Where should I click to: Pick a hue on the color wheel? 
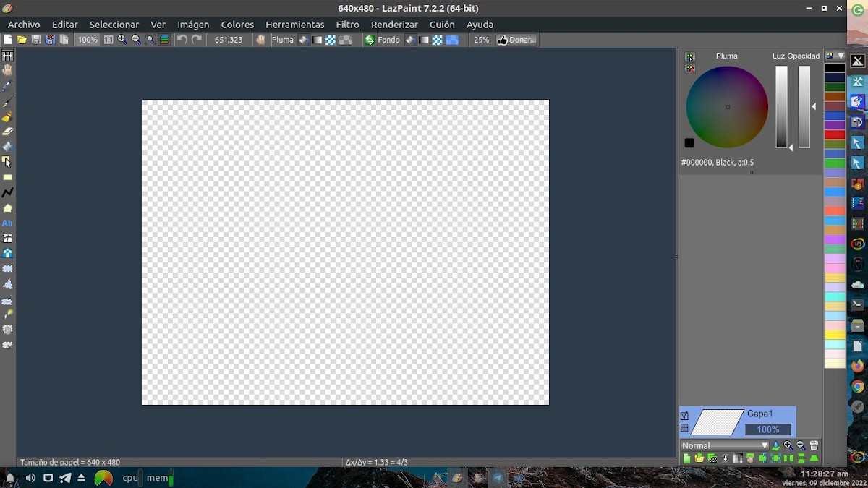pos(727,107)
